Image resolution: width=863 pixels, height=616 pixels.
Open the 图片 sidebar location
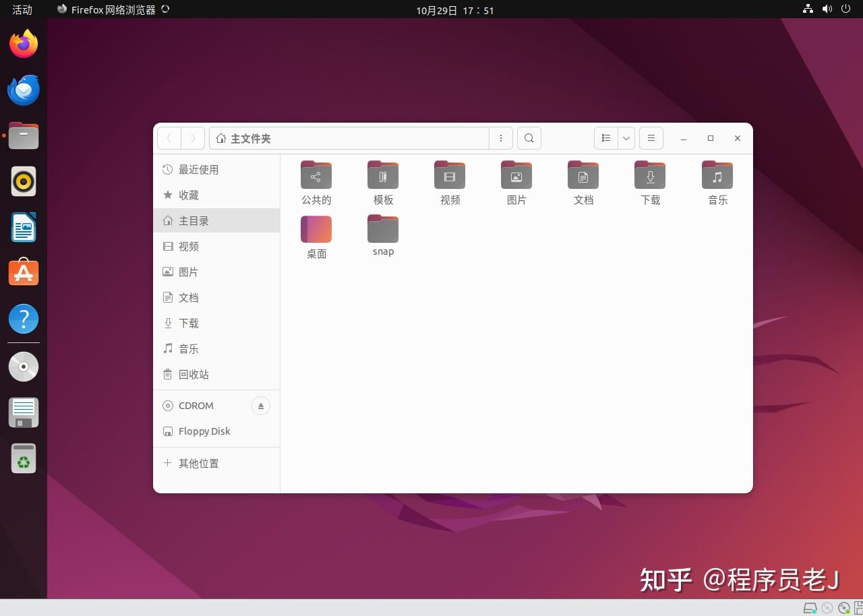coord(188,272)
